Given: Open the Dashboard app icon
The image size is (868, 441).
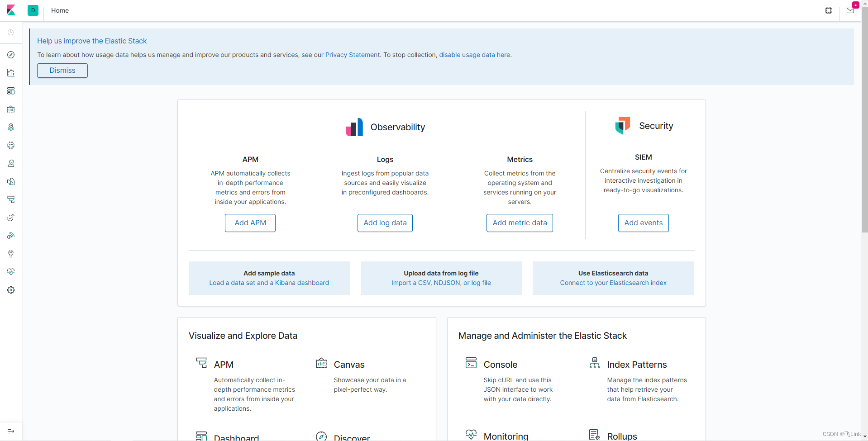Looking at the screenshot, I should coord(11,91).
